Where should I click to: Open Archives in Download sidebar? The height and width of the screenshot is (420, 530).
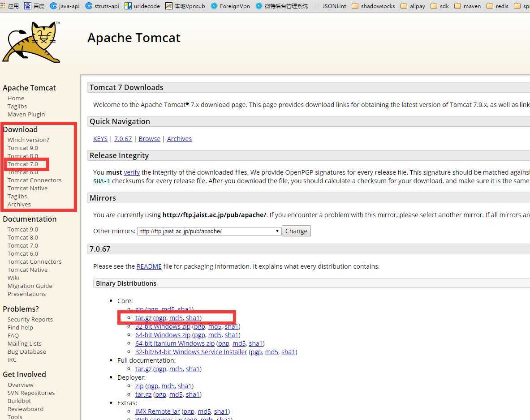click(x=19, y=205)
